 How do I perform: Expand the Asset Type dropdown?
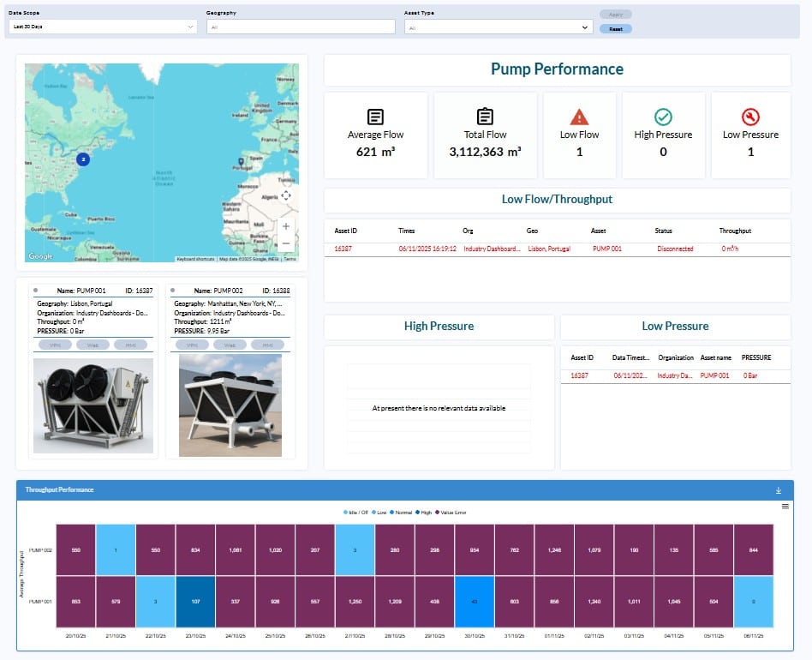pos(499,27)
